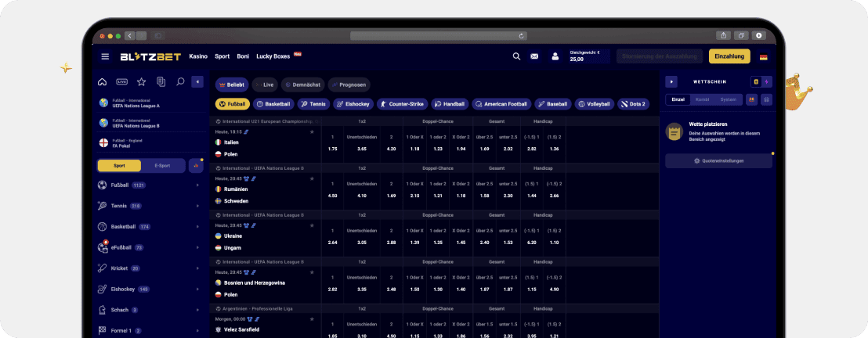Open UEFA Nations League A shortcut
This screenshot has width=868, height=338.
[x=152, y=103]
